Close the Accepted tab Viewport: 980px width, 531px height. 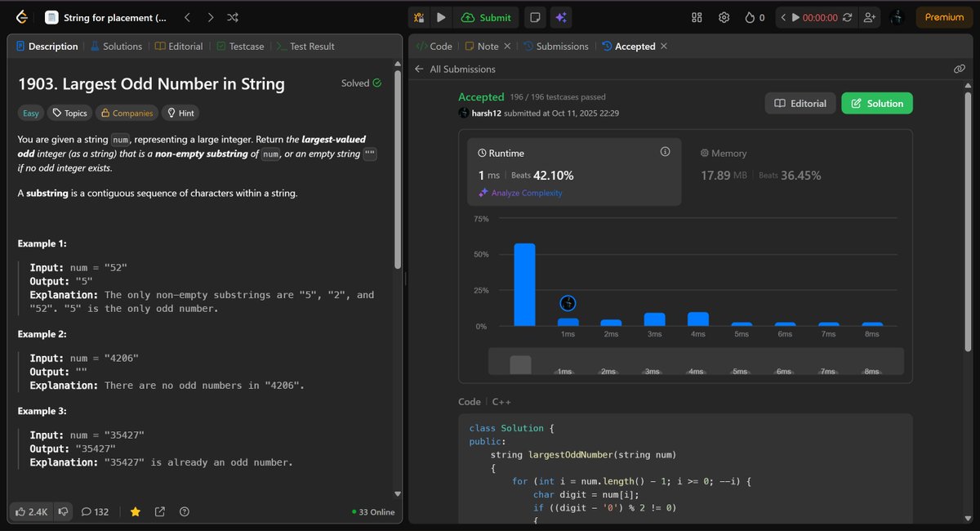[x=664, y=47]
